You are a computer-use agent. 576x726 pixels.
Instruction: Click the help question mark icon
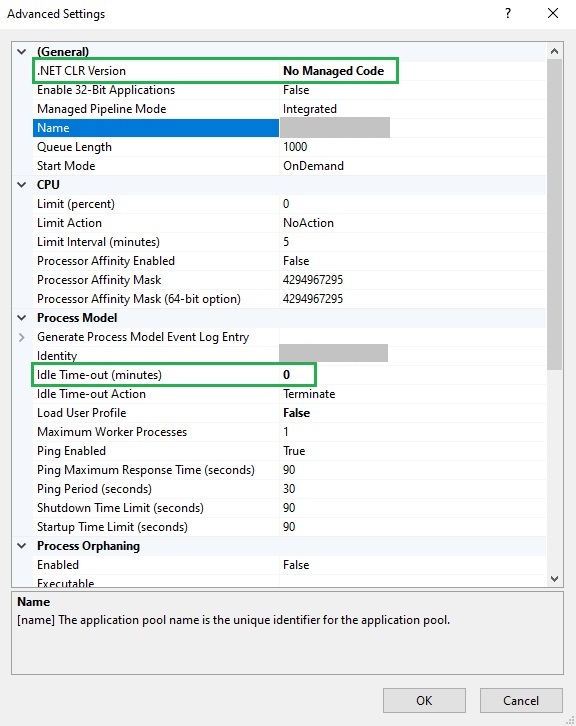click(x=508, y=13)
